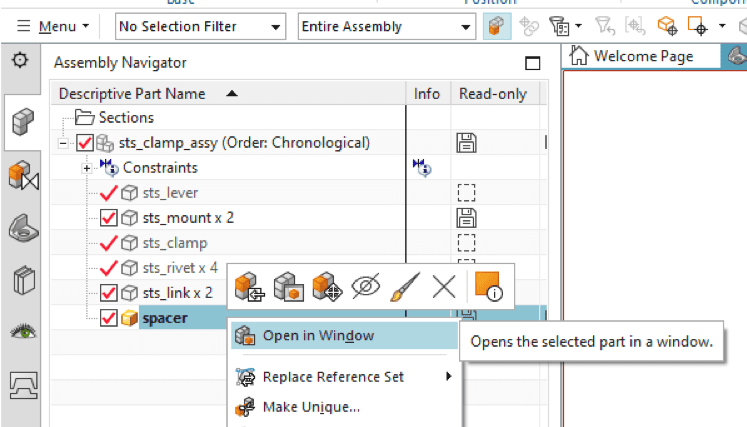The image size is (747, 427).
Task: Expand the Replace Reference Set submenu arrow
Action: 448,376
